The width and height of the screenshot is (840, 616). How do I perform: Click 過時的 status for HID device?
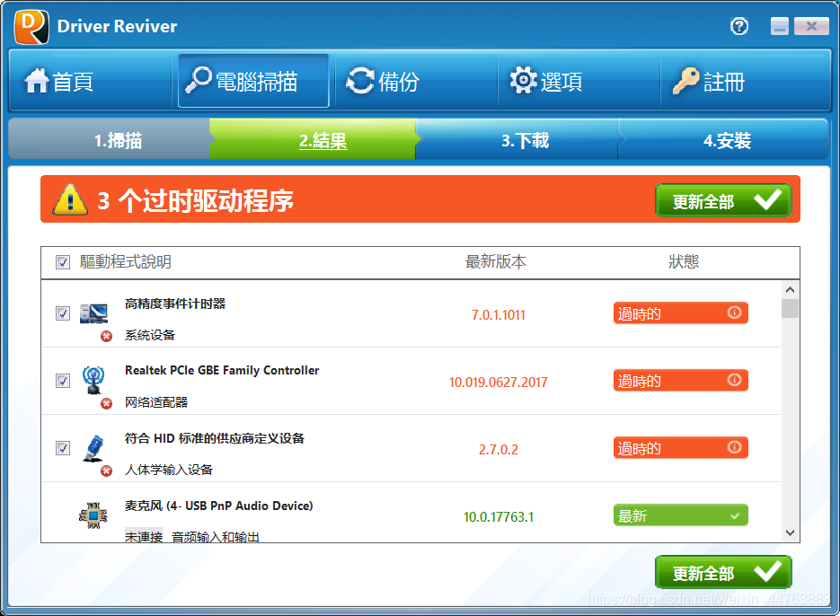point(680,448)
